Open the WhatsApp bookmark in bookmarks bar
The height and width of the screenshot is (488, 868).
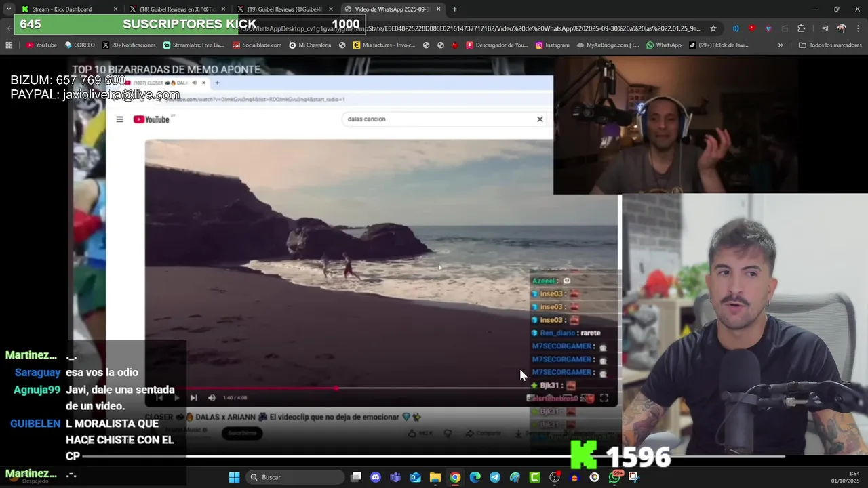click(x=664, y=45)
